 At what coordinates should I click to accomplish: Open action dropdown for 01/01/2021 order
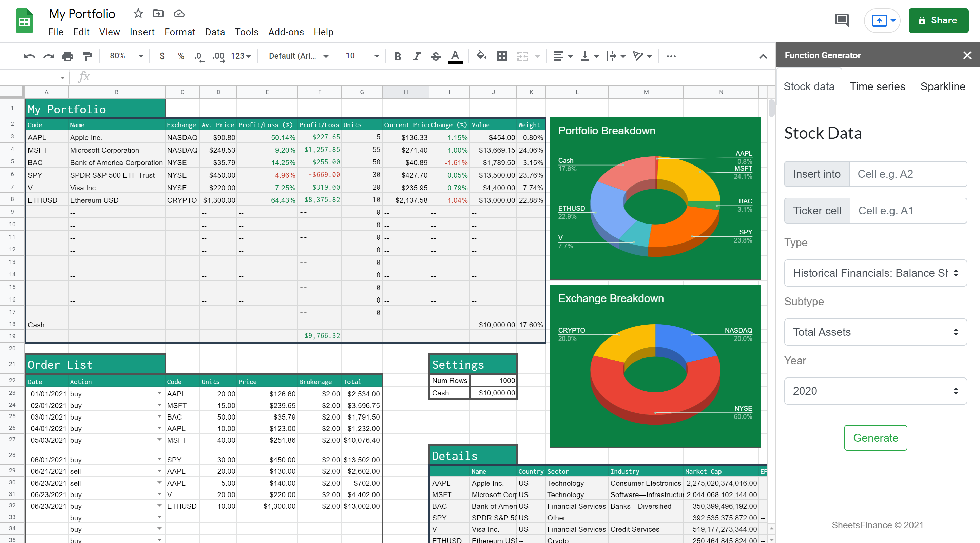pos(159,393)
